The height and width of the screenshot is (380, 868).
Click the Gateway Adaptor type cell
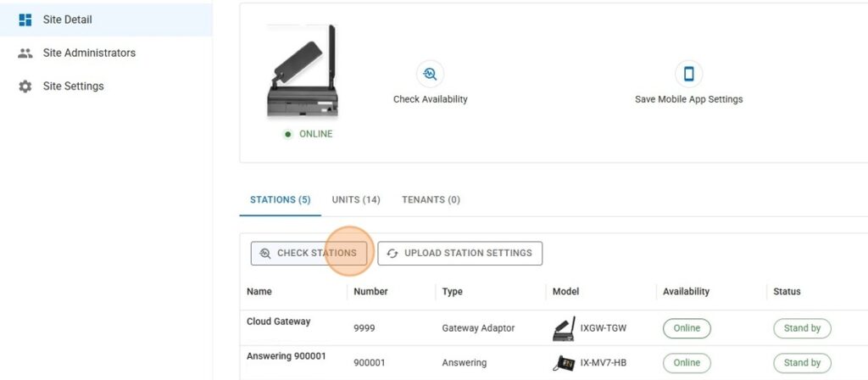pyautogui.click(x=478, y=328)
